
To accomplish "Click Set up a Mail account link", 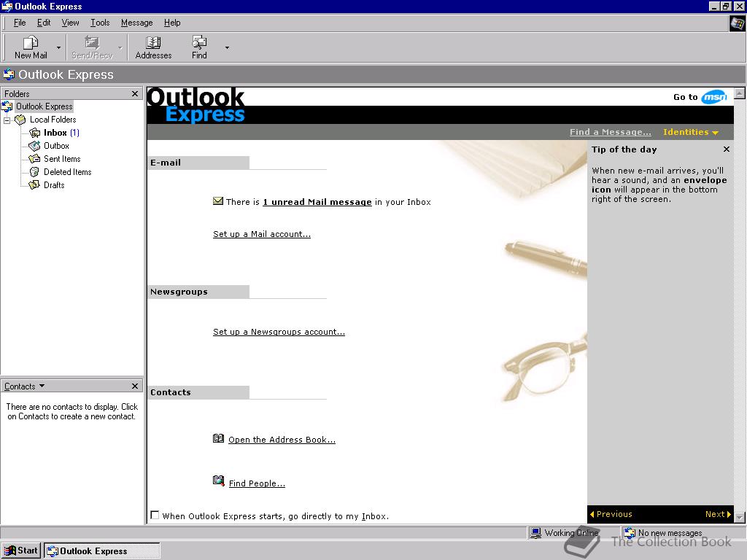I will click(x=262, y=234).
